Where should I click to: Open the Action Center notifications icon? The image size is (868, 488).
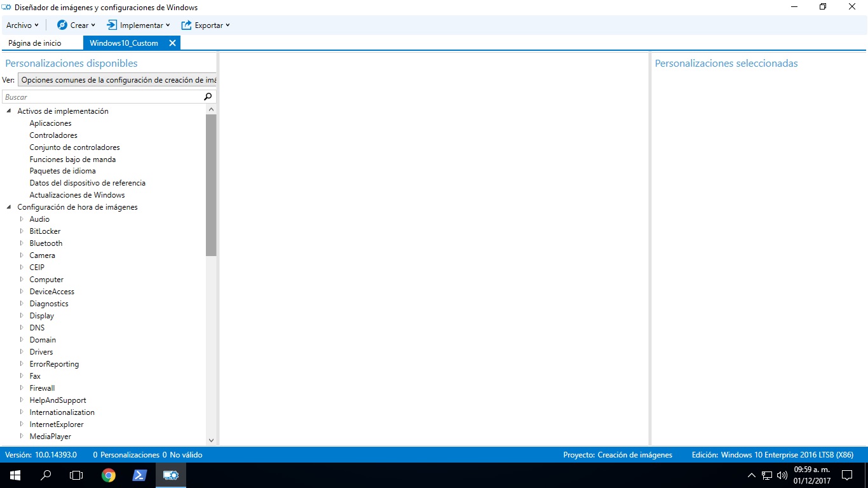(846, 475)
